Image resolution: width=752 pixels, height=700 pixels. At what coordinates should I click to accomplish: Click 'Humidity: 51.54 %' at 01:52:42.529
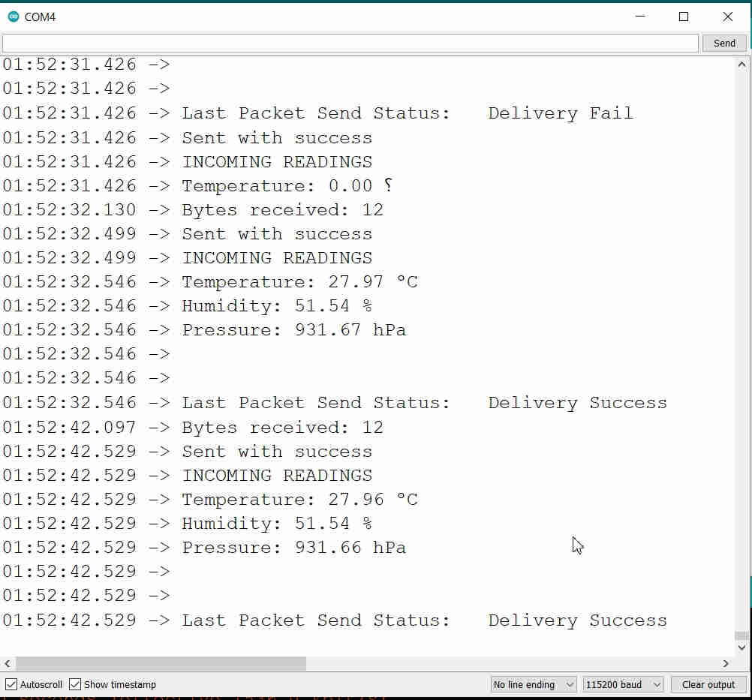tap(277, 524)
